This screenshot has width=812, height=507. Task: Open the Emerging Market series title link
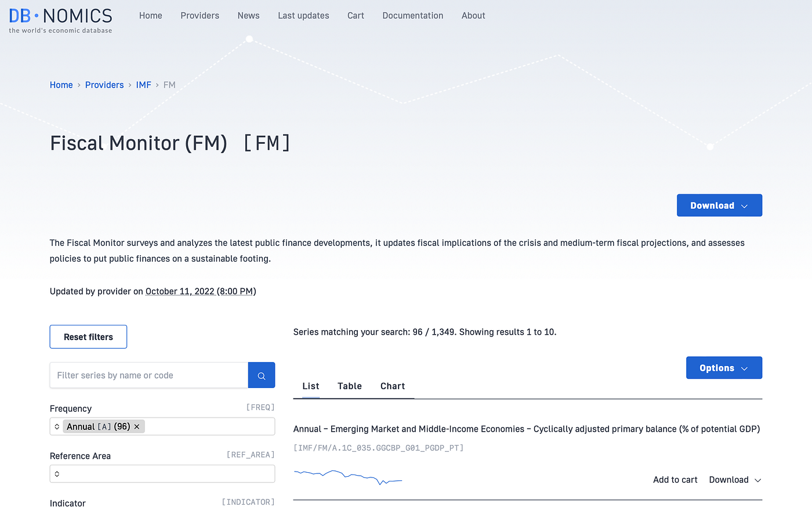pyautogui.click(x=527, y=429)
